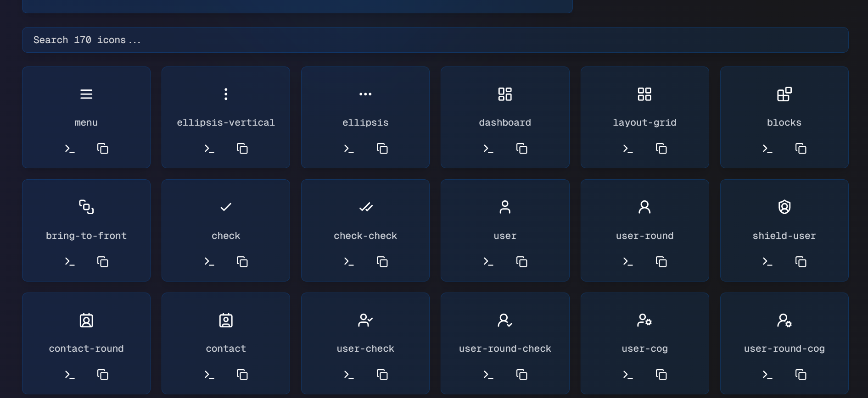
Task: Copy the check icon
Action: 242,262
